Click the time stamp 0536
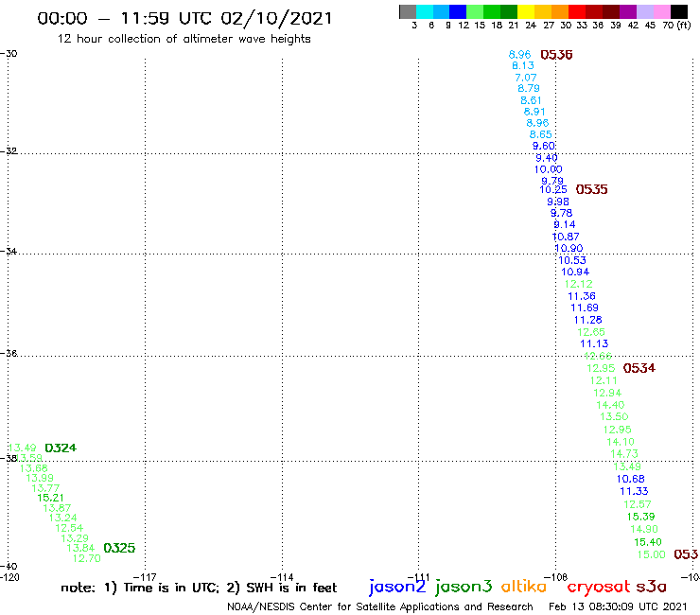The width and height of the screenshot is (700, 615). (x=556, y=55)
